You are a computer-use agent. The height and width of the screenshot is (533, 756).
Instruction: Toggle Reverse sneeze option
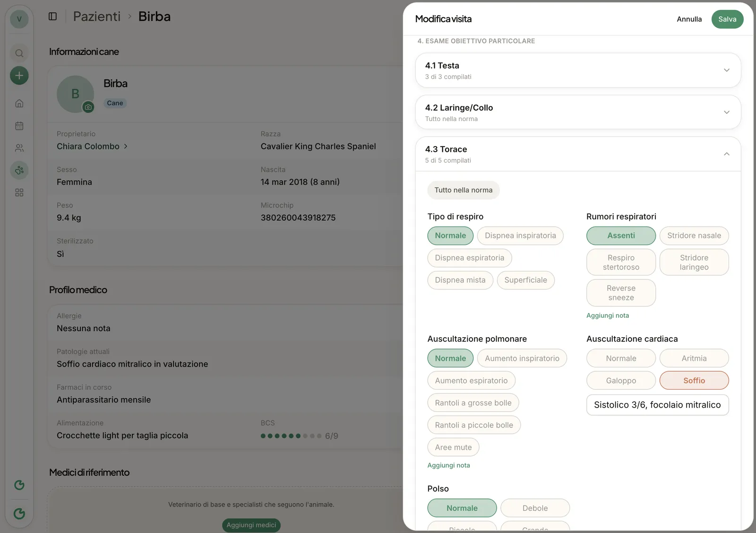[621, 293]
